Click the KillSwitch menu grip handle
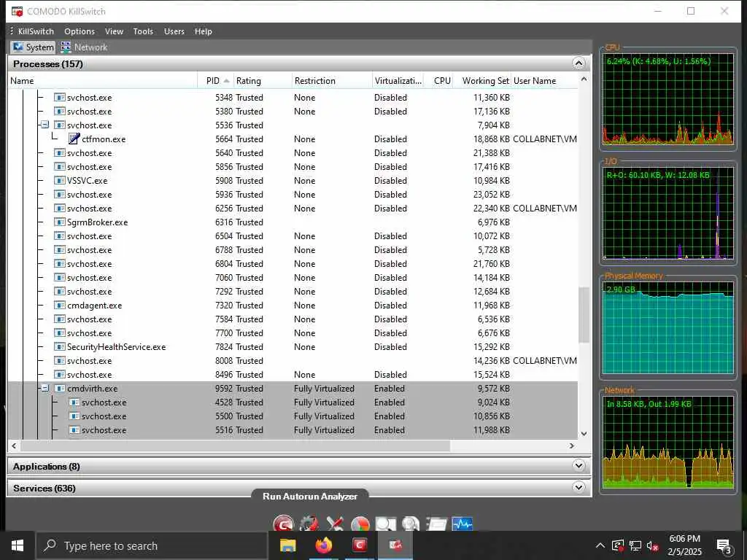This screenshot has width=747, height=560. click(12, 31)
